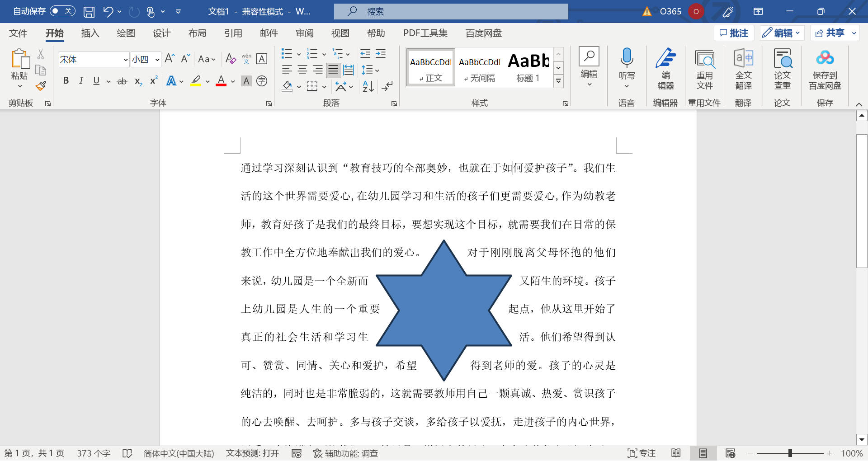Click the enclosed character 字 icon
The width and height of the screenshot is (868, 461).
click(x=262, y=81)
